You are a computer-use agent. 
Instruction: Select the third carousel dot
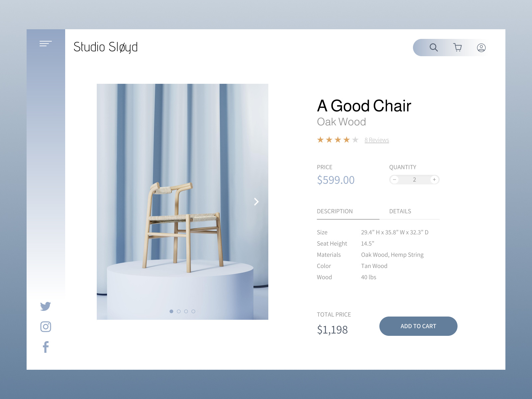coord(186,312)
